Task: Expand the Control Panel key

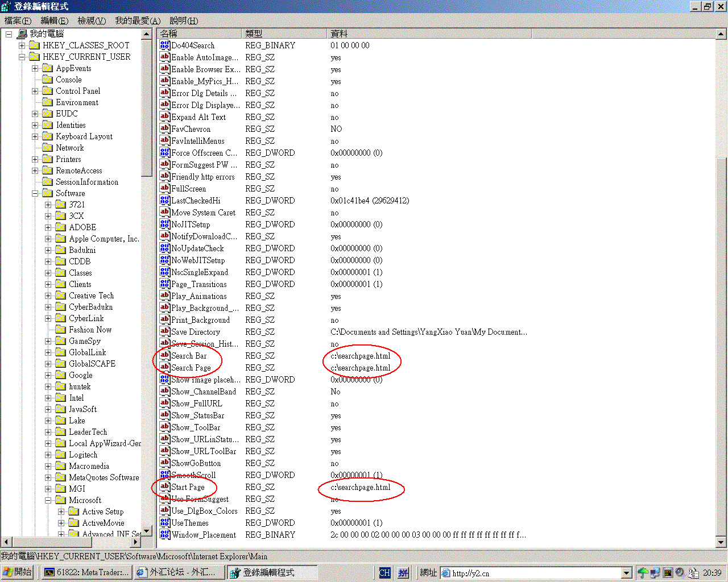Action: coord(35,91)
